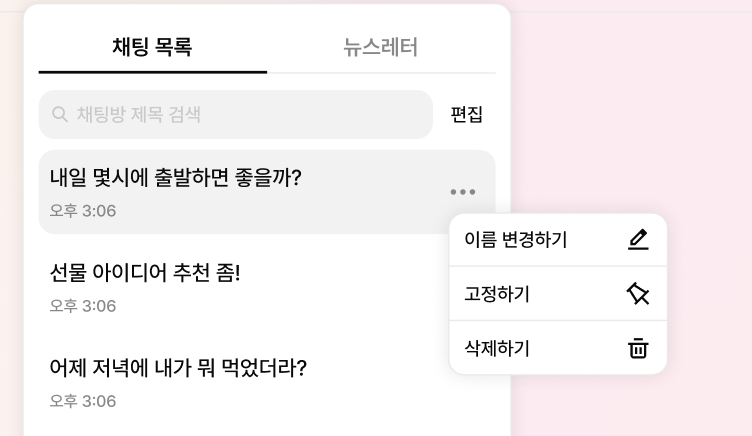Open the three-dot more options menu
This screenshot has height=436, width=752.
pyautogui.click(x=463, y=192)
